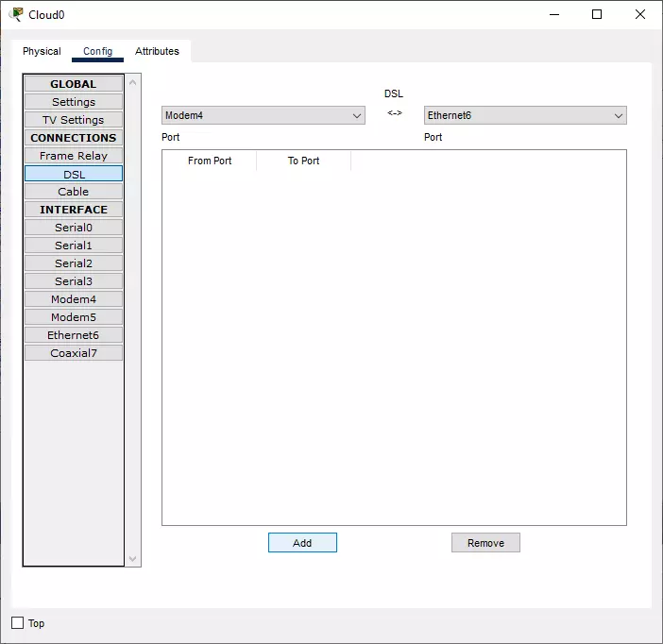Open the Settings section under Global

pos(74,102)
